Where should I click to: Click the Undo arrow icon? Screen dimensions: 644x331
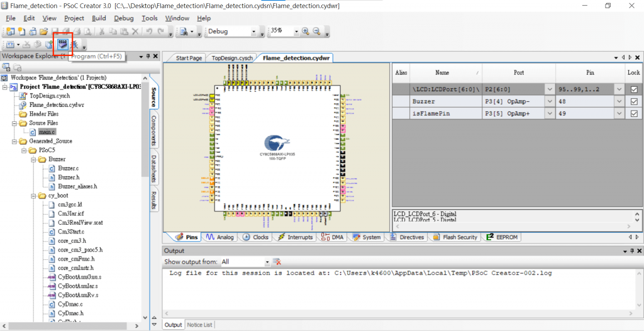point(150,31)
